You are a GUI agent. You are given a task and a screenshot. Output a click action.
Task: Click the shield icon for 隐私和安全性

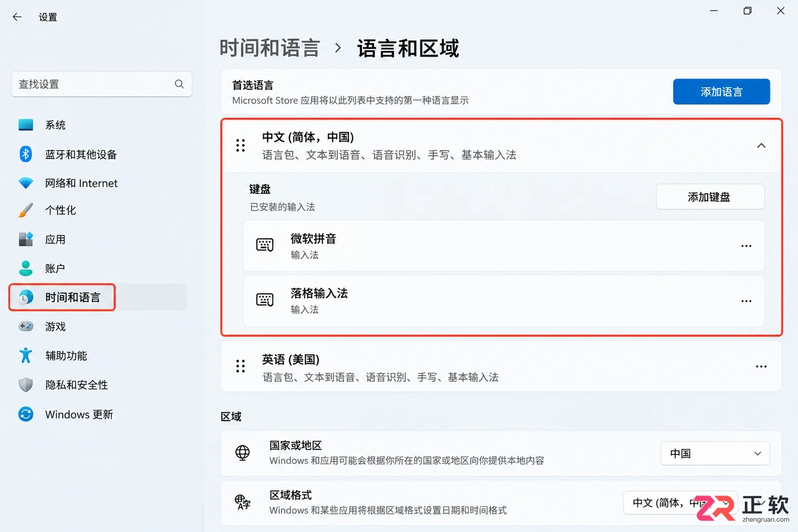coord(25,385)
